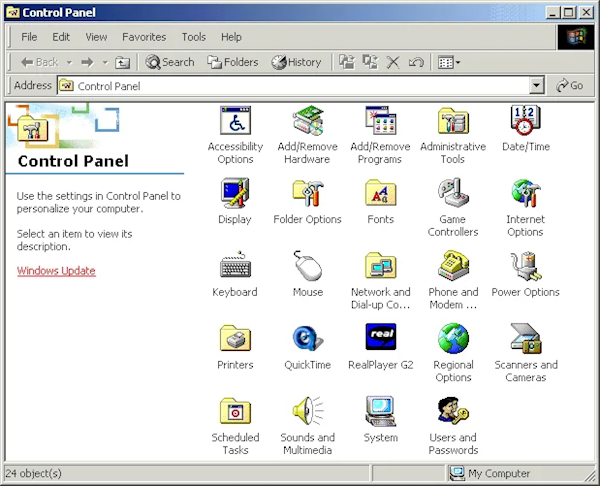The width and height of the screenshot is (600, 486).
Task: Open Sounds and Multimedia
Action: (307, 412)
